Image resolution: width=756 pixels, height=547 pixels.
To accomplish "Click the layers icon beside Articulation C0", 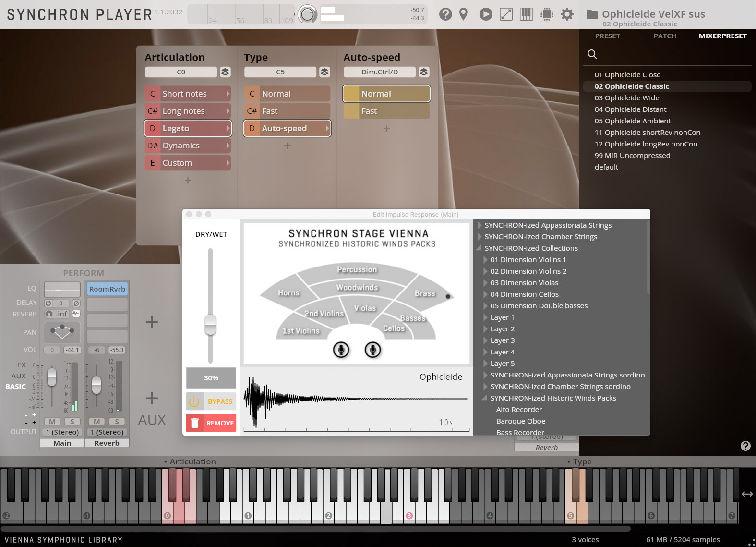I will pos(225,72).
